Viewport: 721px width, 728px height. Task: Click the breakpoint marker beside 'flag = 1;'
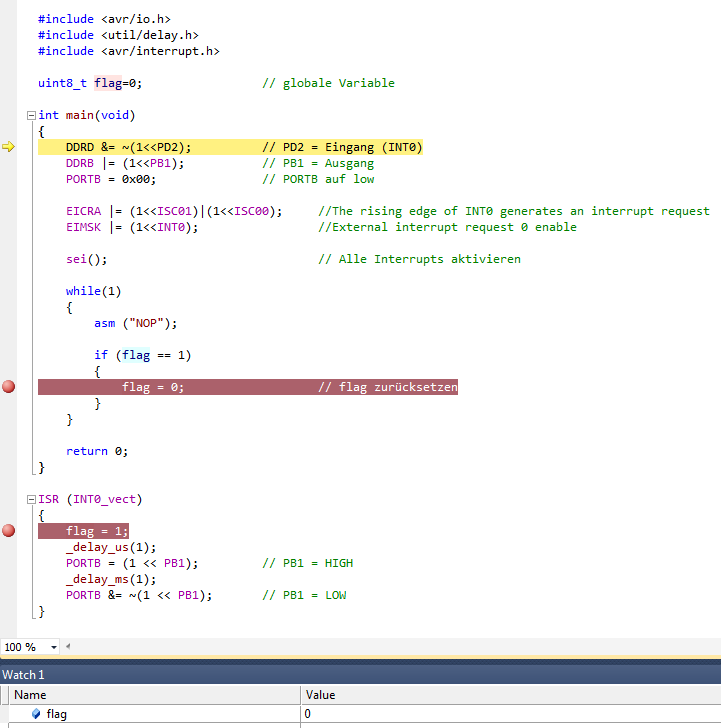coord(9,531)
